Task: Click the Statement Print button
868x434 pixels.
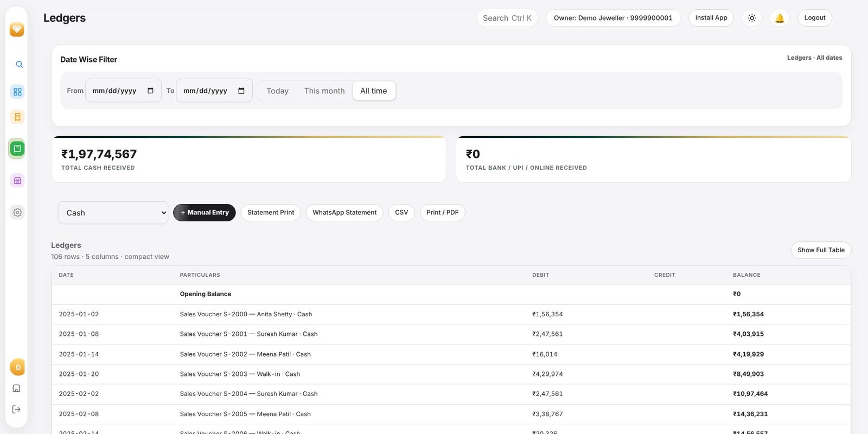Action: [271, 213]
